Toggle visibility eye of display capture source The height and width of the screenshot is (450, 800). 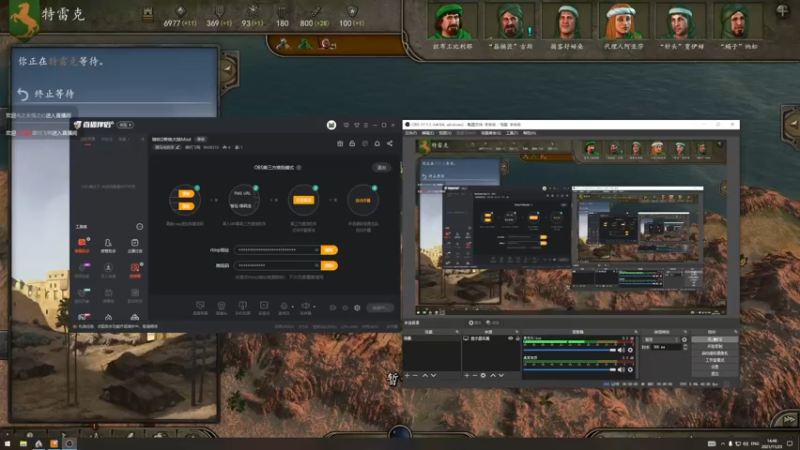pos(510,338)
